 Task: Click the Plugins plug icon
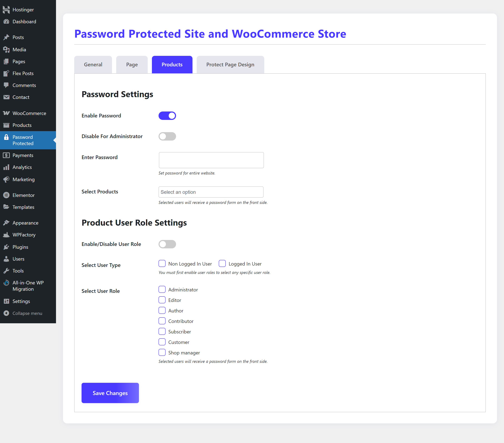(6, 247)
